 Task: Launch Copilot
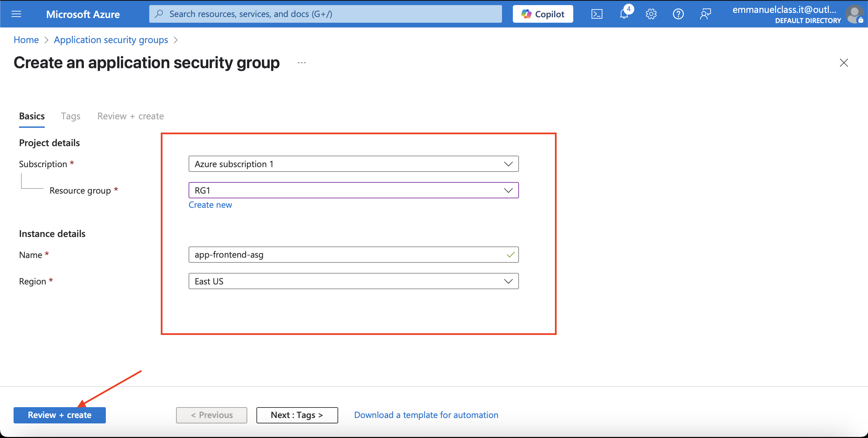[x=543, y=14]
